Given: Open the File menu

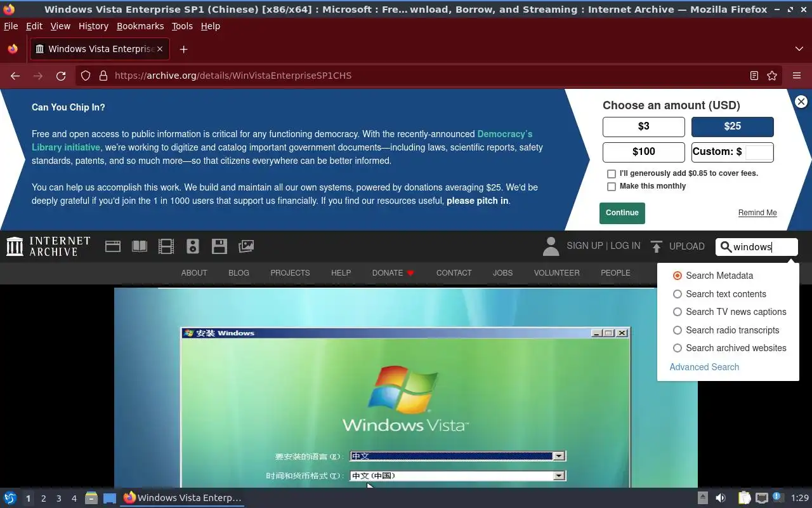Looking at the screenshot, I should 11,26.
